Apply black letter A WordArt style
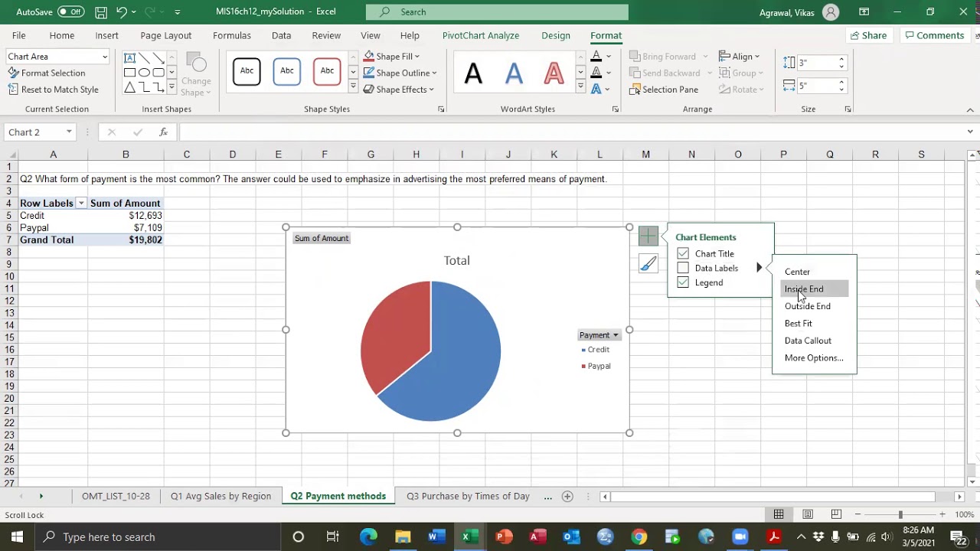Viewport: 980px width, 551px height. 474,73
